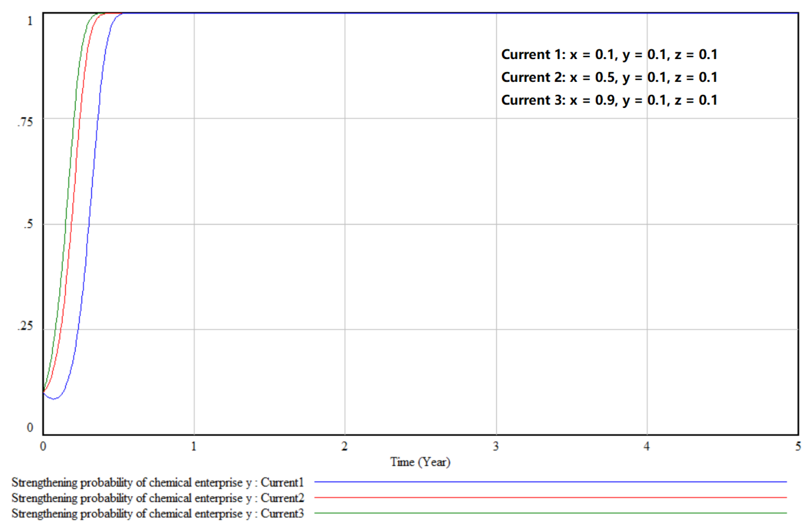Click y-axis tick label .25

point(25,326)
